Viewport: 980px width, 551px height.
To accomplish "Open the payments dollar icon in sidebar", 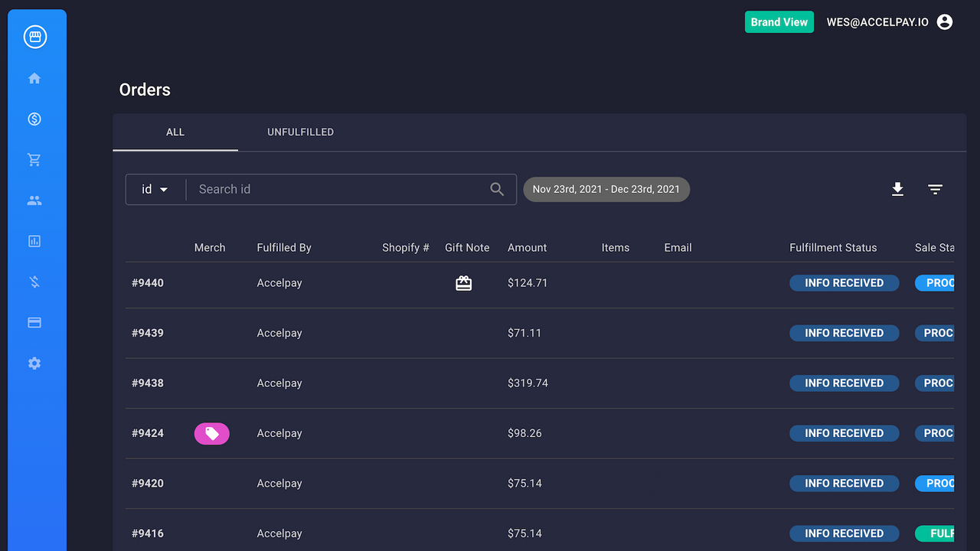I will [x=34, y=119].
